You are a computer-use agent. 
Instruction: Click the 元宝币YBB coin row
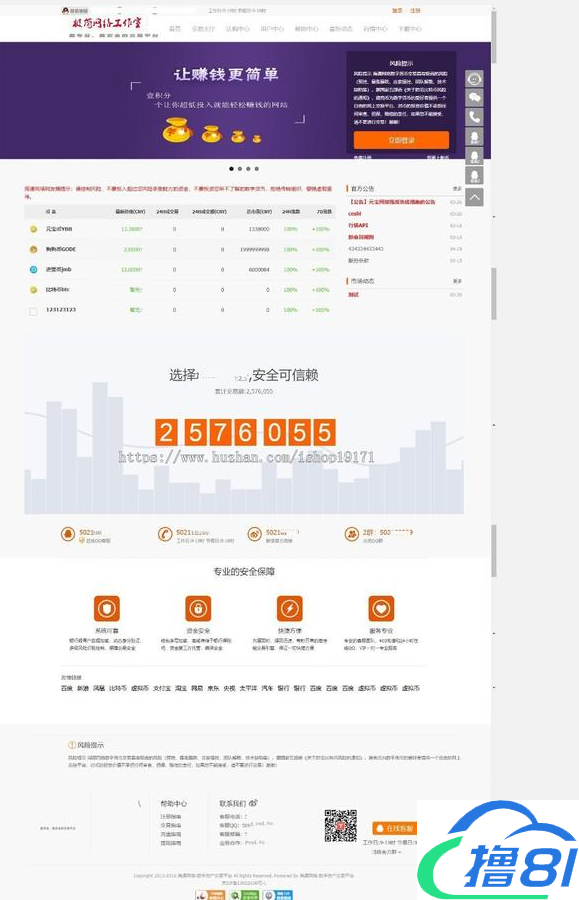pyautogui.click(x=180, y=229)
